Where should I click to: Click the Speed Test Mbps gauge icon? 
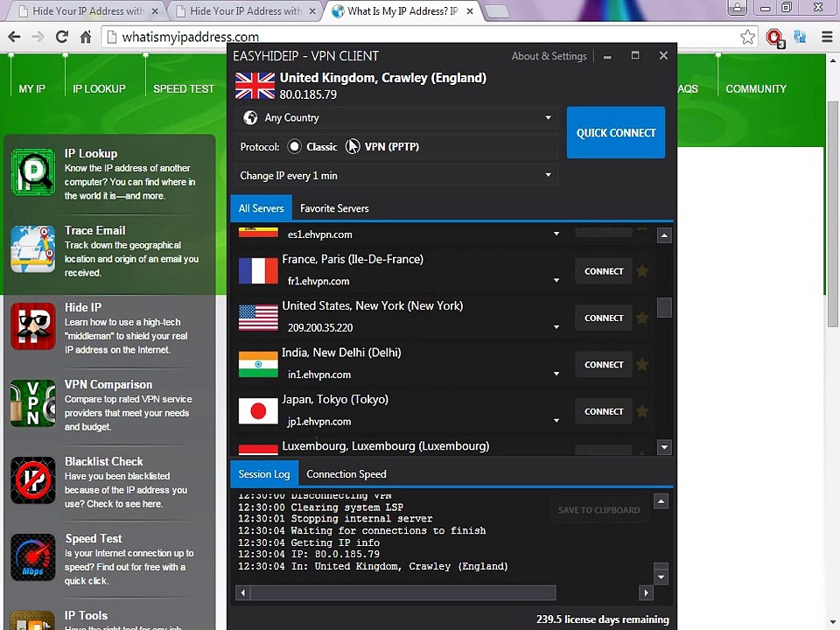(x=33, y=557)
